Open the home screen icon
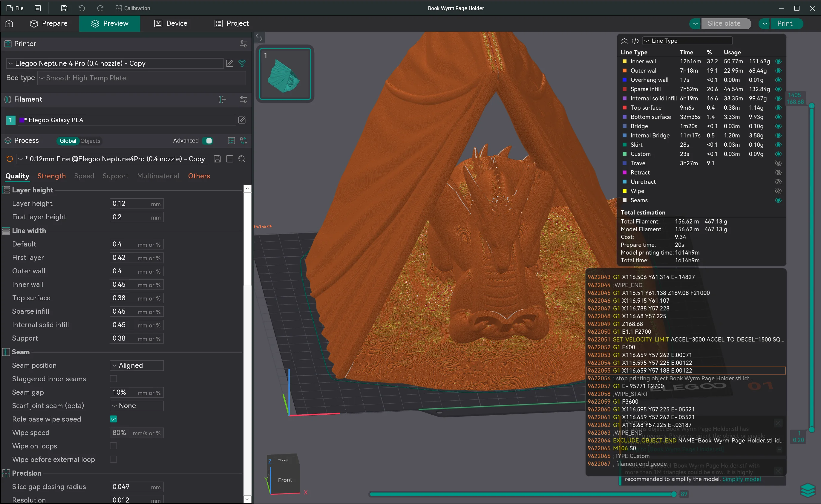This screenshot has height=504, width=821. click(x=9, y=23)
